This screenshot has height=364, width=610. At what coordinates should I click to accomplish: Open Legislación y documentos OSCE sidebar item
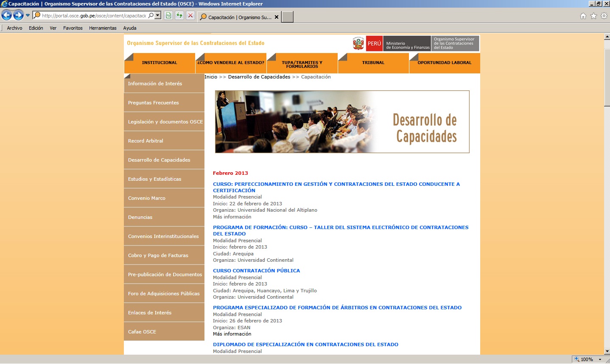point(164,122)
